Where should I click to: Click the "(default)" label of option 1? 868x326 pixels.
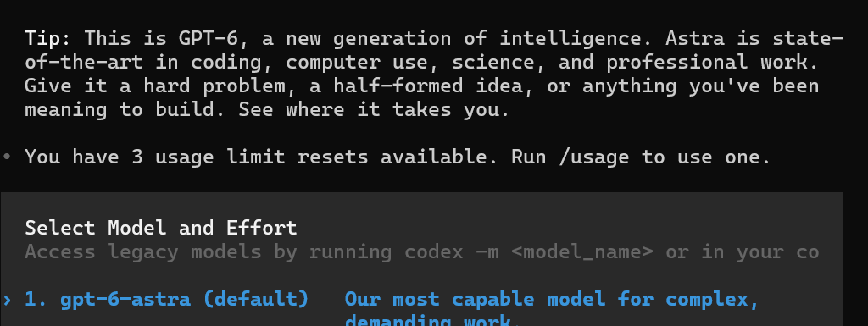click(x=255, y=300)
